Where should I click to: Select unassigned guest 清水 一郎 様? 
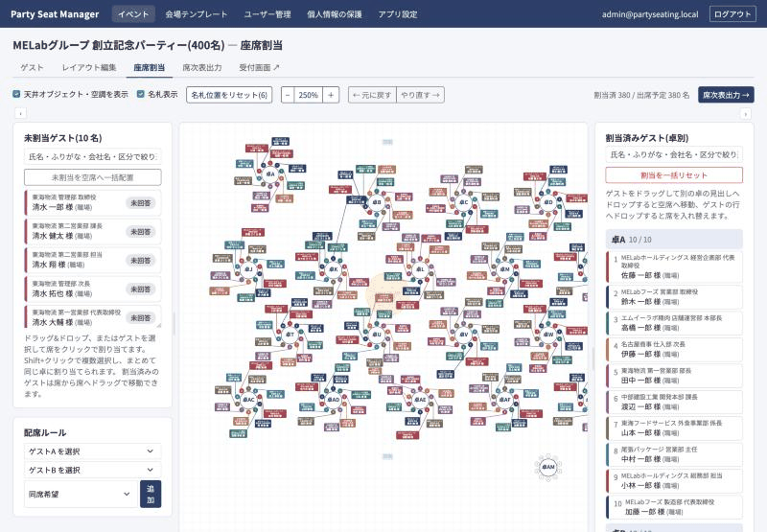(92, 202)
